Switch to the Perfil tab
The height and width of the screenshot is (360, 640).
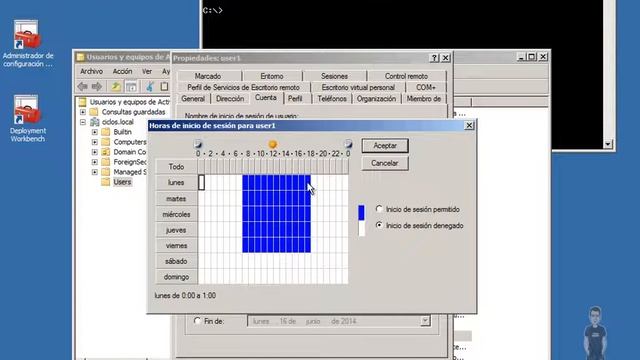[x=295, y=99]
